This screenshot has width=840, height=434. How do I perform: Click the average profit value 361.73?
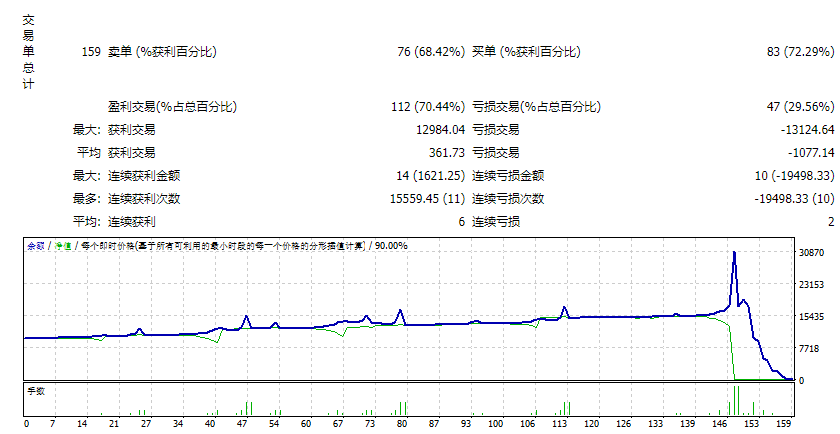tap(447, 153)
